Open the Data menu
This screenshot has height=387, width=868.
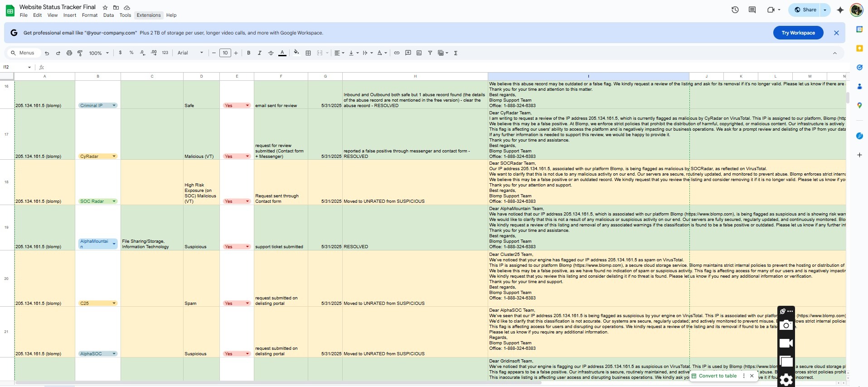tap(108, 15)
